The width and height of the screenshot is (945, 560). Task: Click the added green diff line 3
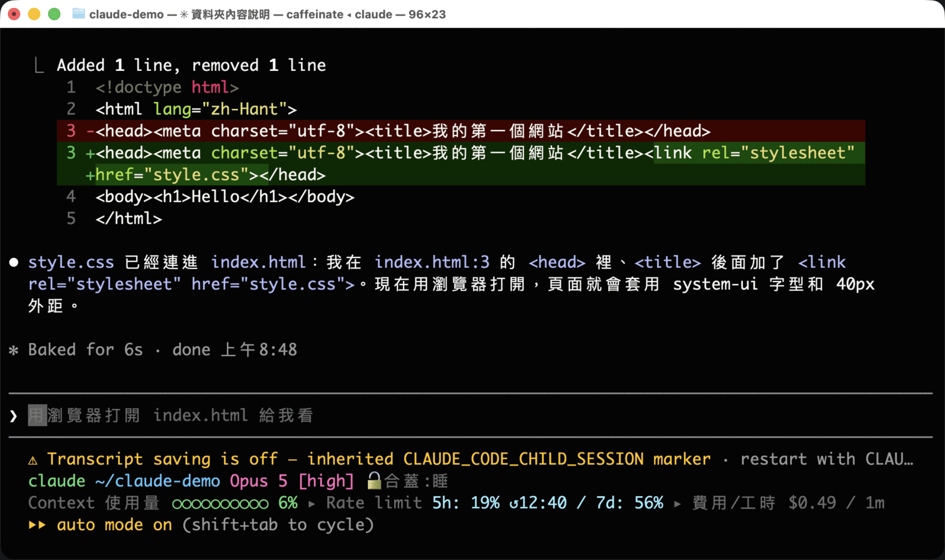(x=461, y=152)
